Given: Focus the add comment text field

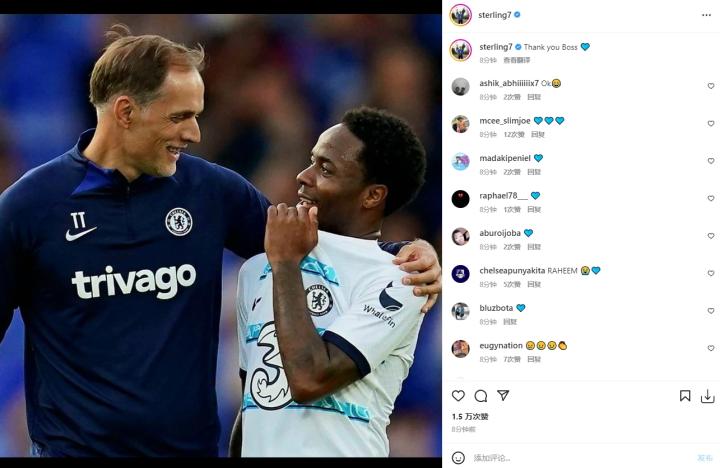Looking at the screenshot, I should tap(581, 458).
